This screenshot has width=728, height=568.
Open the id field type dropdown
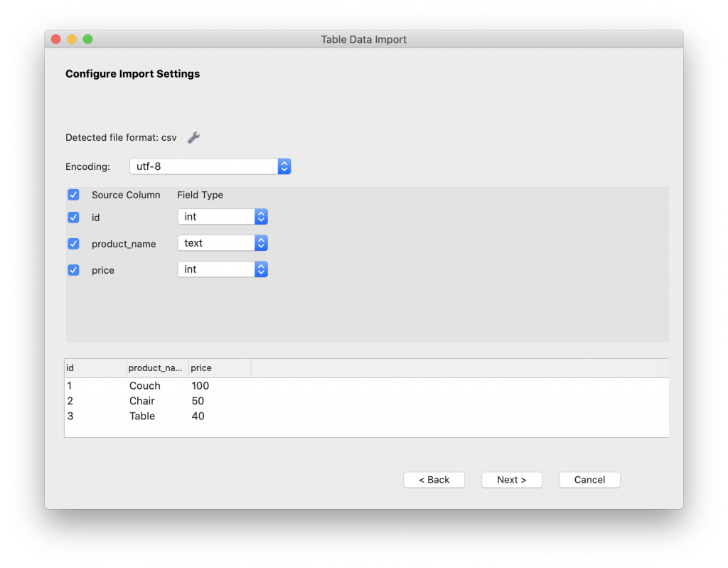tap(223, 217)
